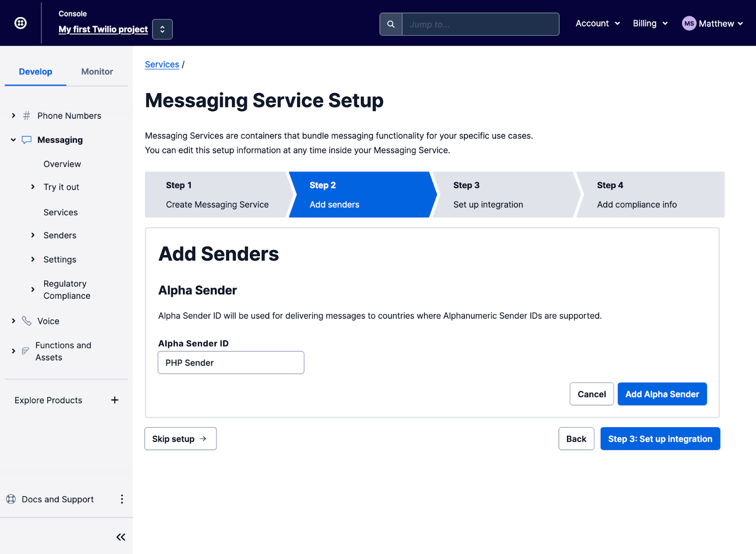Click the Alpha Sender subheading
This screenshot has width=756, height=554.
198,290
